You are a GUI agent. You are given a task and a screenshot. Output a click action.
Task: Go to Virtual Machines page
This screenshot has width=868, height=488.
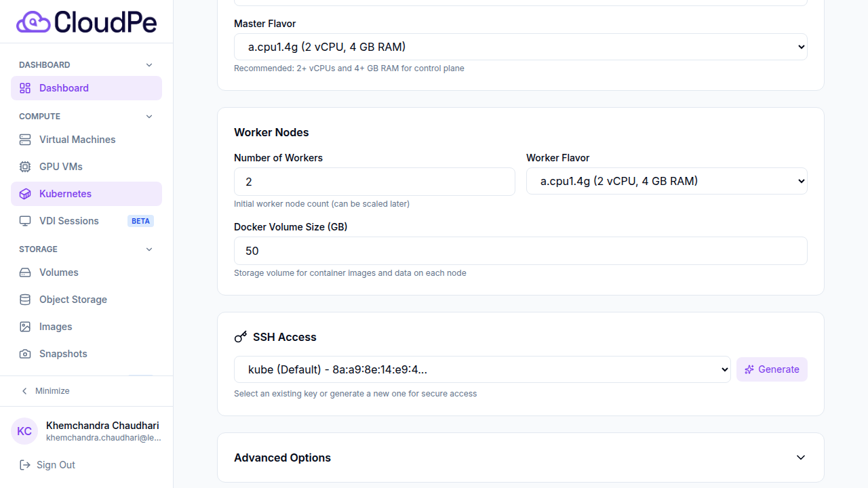pos(86,140)
